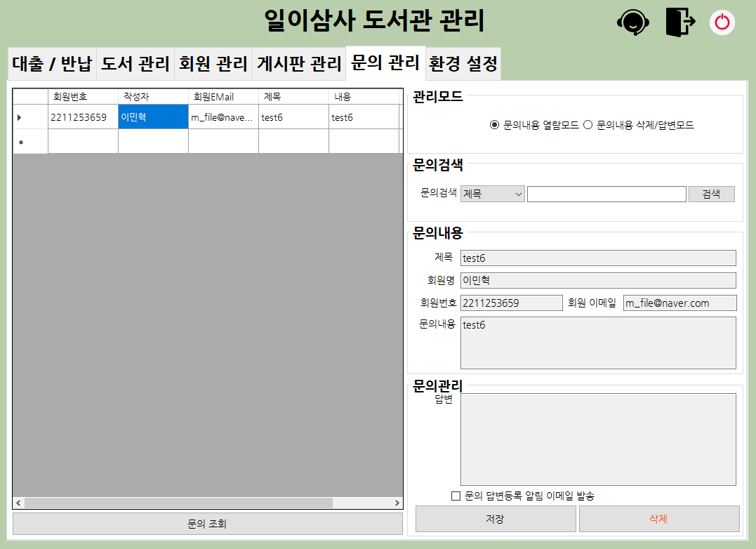Click the 검색 search button

coord(711,194)
